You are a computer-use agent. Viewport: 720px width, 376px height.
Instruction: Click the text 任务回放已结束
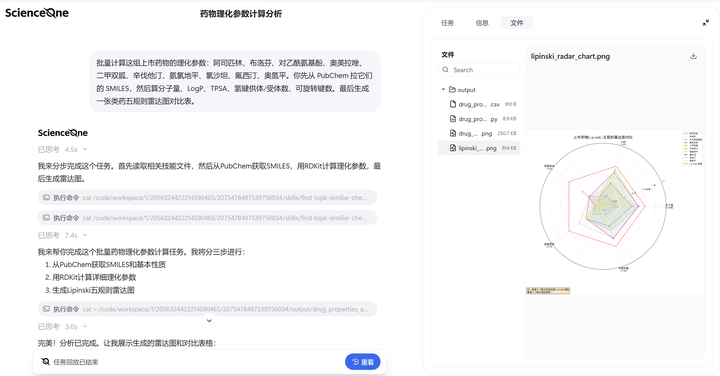click(x=76, y=362)
